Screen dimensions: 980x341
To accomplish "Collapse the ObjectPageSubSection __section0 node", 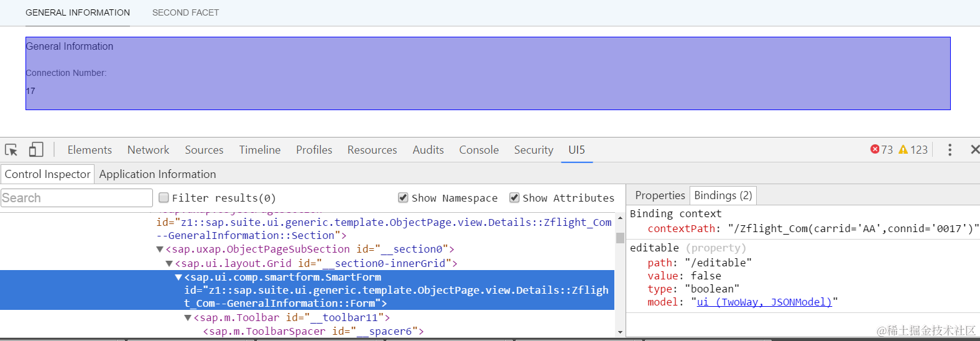I will coord(160,250).
